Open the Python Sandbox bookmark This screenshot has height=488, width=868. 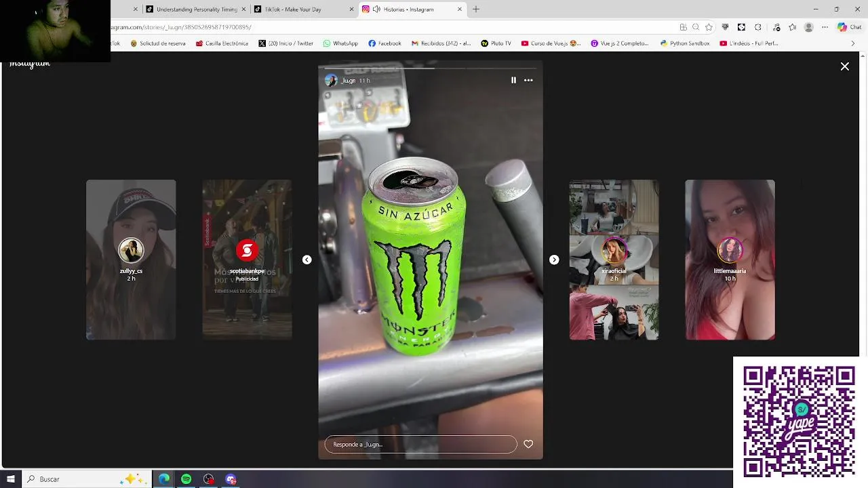[685, 43]
